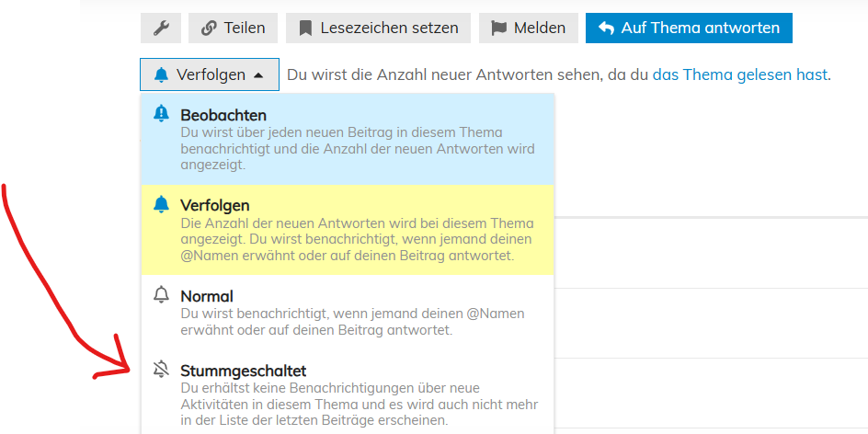
Task: Click the outline bell icon beside Normal
Action: [161, 295]
